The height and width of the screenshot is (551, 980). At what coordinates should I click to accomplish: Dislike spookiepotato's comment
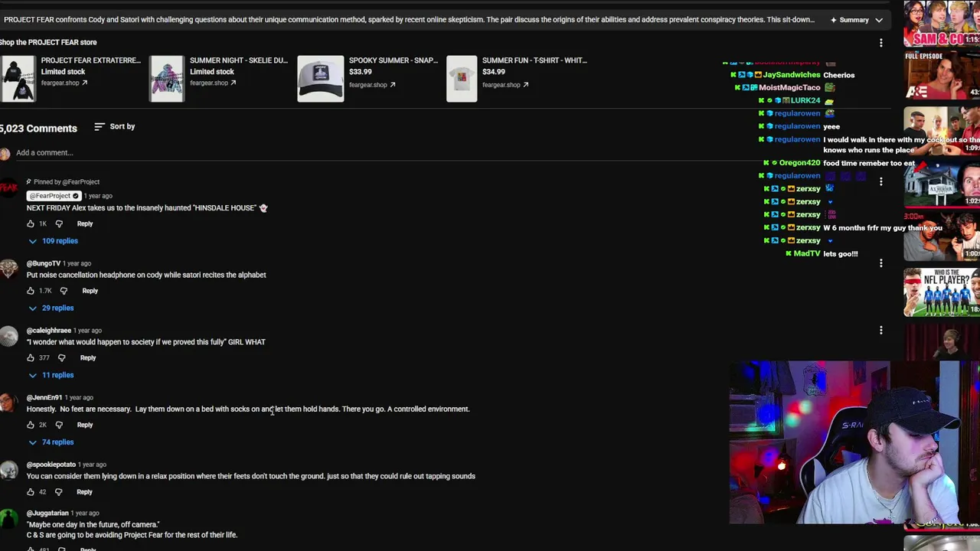click(x=58, y=492)
